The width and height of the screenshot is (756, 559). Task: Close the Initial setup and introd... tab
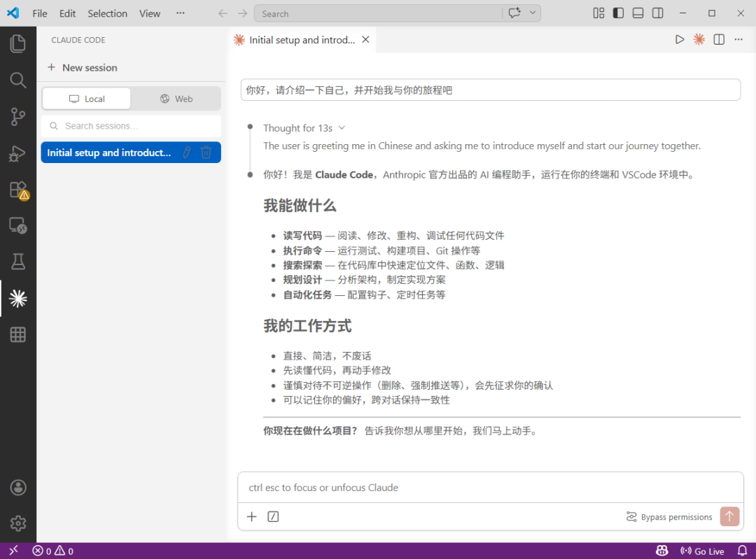(x=366, y=39)
